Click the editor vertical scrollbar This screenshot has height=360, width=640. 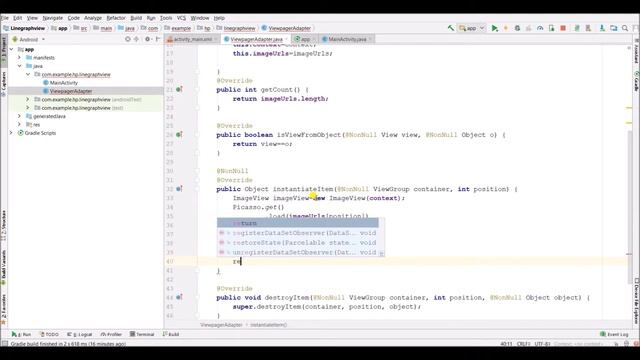click(629, 206)
